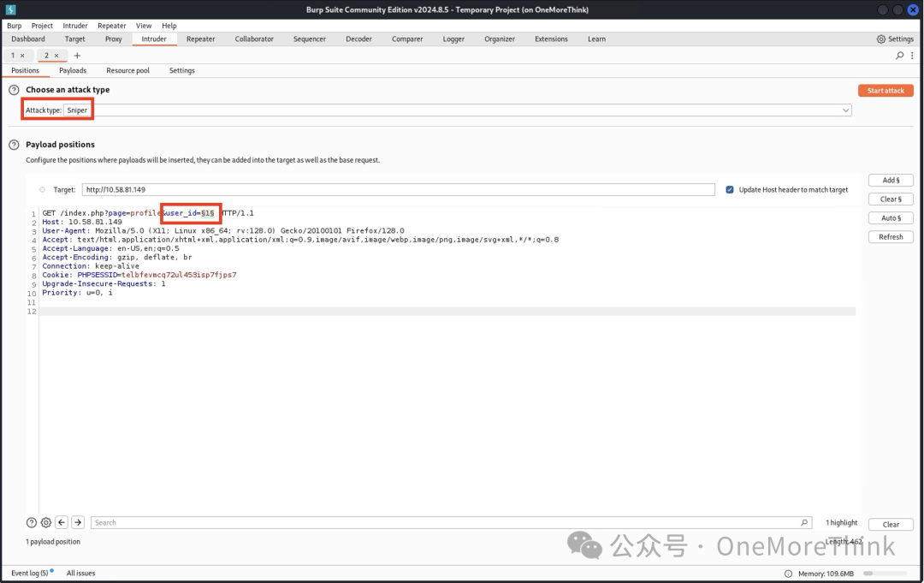This screenshot has width=924, height=583.
Task: Switch to the Sequencer tab
Action: coord(310,39)
